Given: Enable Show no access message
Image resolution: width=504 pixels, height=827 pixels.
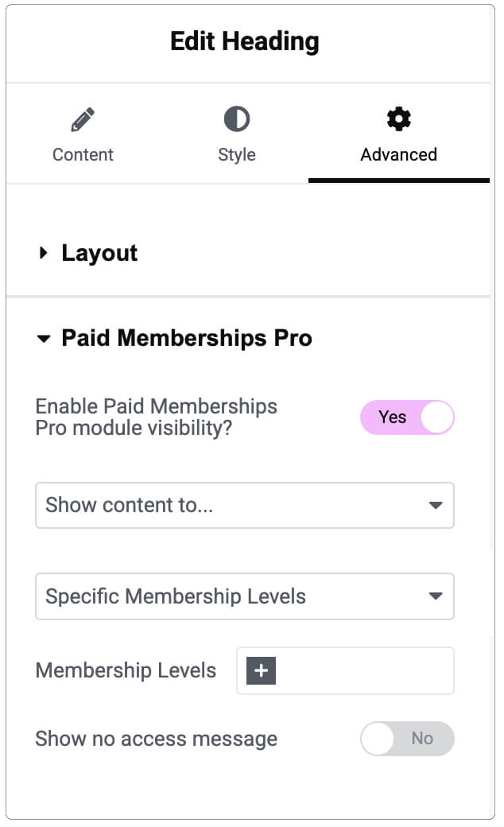Looking at the screenshot, I should [407, 739].
